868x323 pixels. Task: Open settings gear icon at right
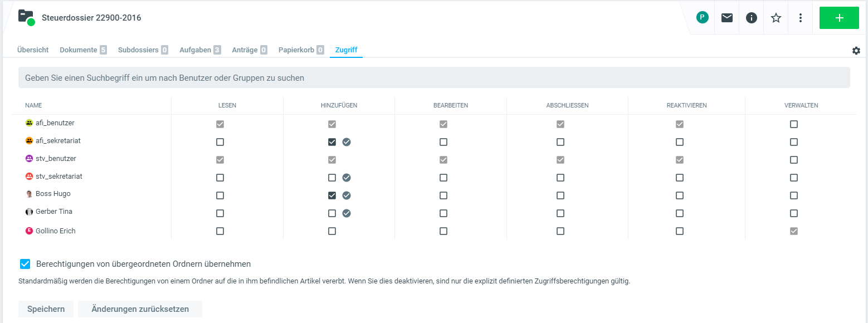[856, 51]
